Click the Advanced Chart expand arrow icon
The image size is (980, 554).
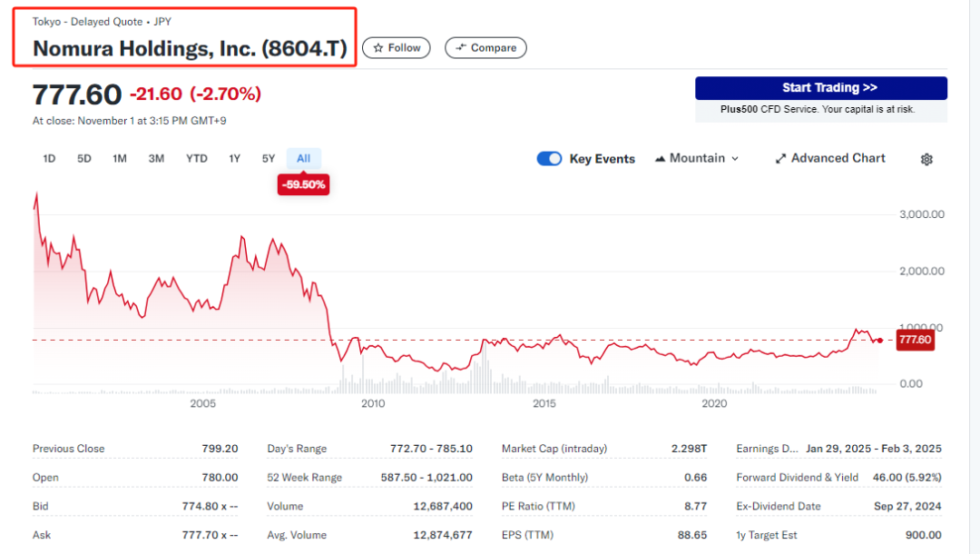780,159
